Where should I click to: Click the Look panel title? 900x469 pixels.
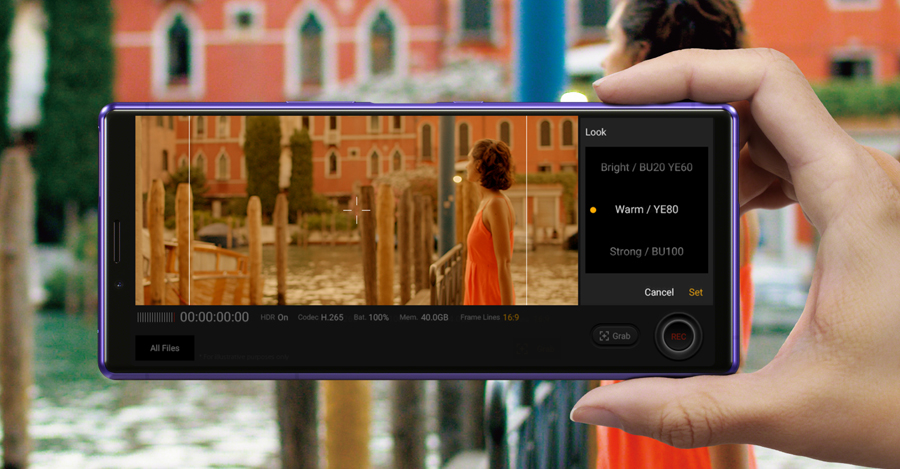tap(596, 132)
